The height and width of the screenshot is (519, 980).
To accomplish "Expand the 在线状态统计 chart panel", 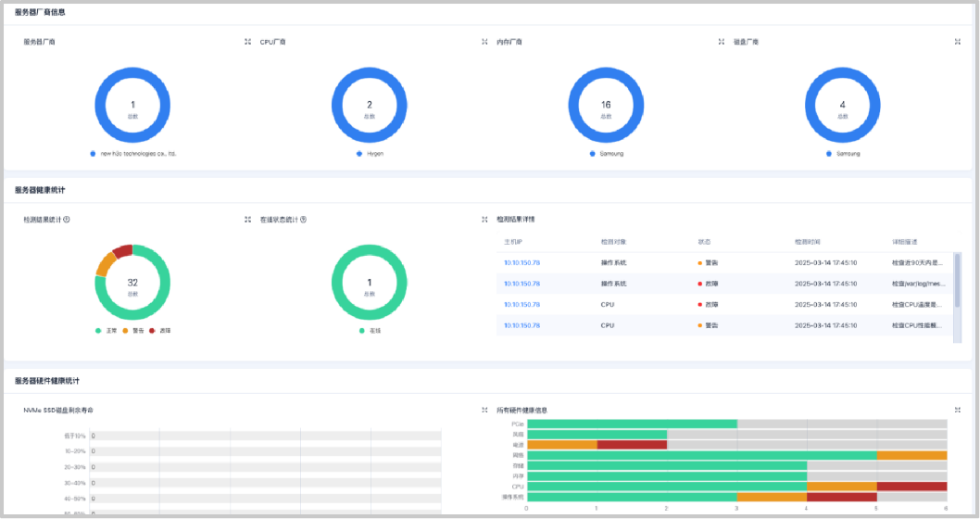I will (x=484, y=220).
